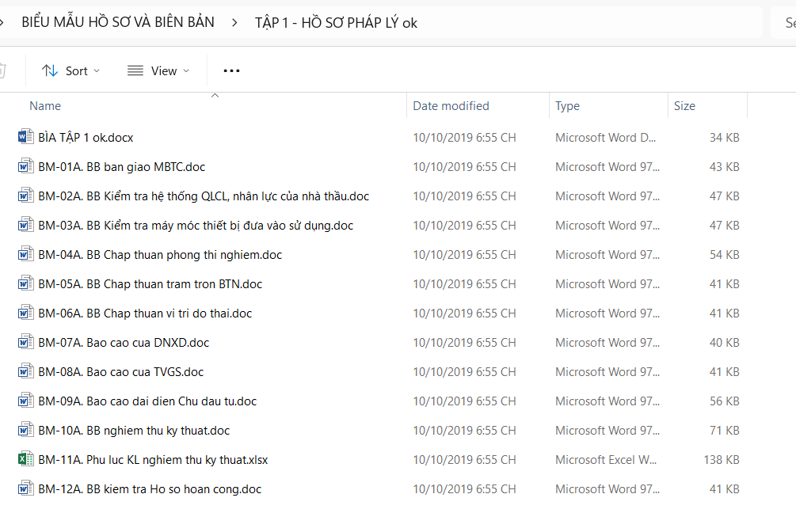Select BM-10A. BB nghiem thu ky thuat.doc
This screenshot has width=796, height=532.
point(134,430)
